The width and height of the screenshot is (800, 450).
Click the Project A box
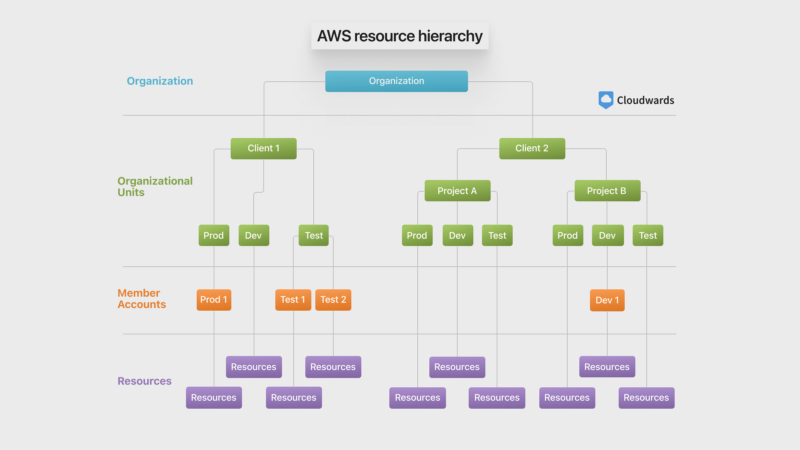tap(457, 191)
